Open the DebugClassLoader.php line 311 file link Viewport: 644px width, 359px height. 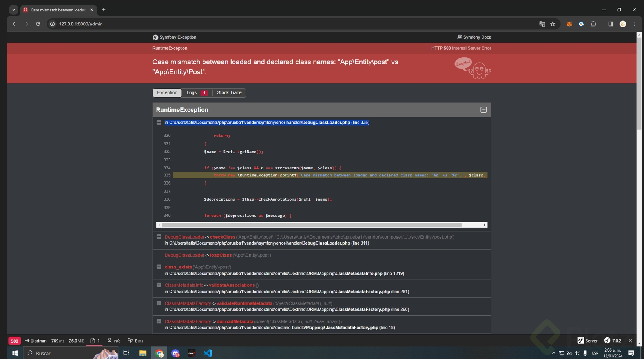coord(267,243)
